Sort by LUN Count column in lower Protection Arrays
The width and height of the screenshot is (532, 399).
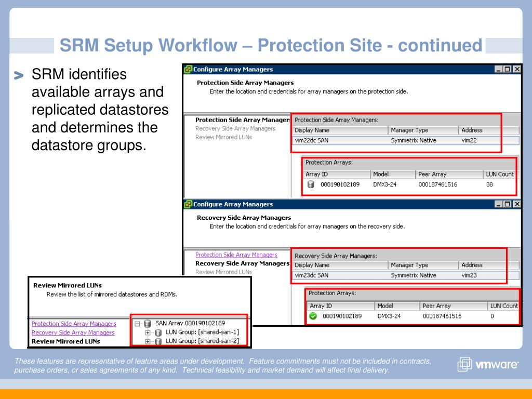pyautogui.click(x=503, y=306)
